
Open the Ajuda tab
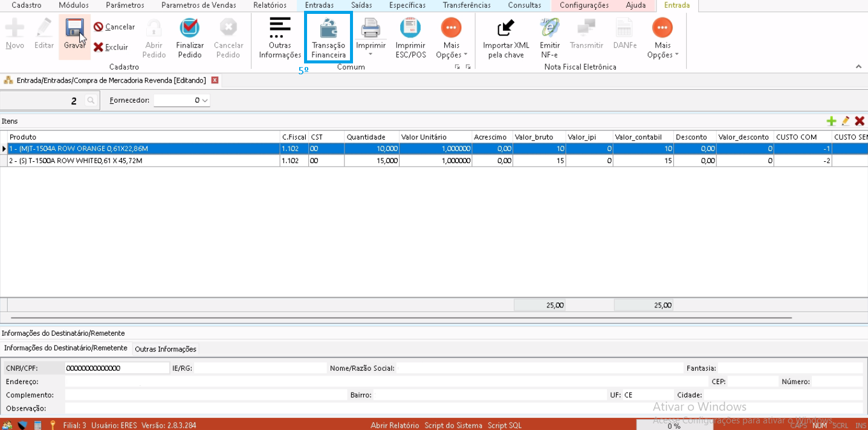[x=636, y=5]
